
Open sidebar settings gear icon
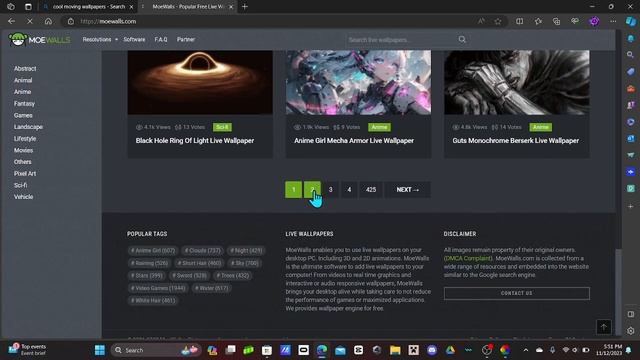631,331
